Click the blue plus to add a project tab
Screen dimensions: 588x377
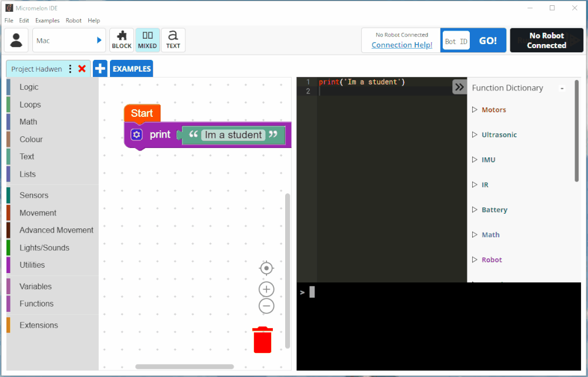100,68
